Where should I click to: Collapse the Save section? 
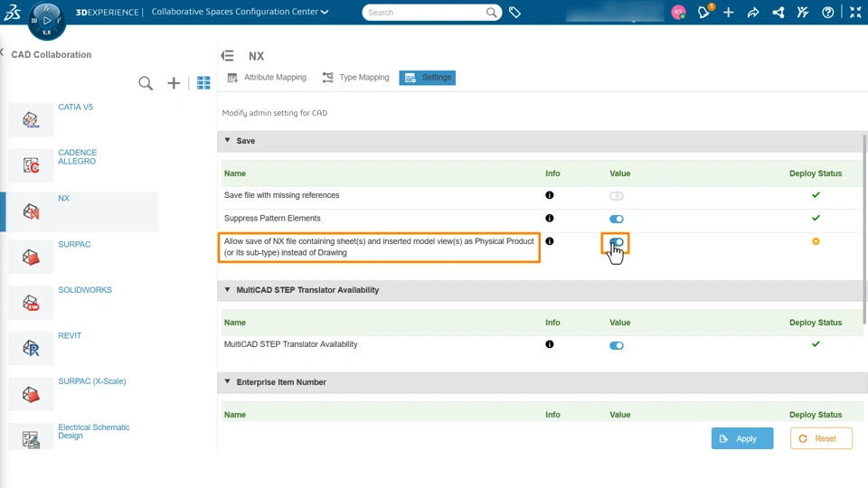(x=227, y=141)
